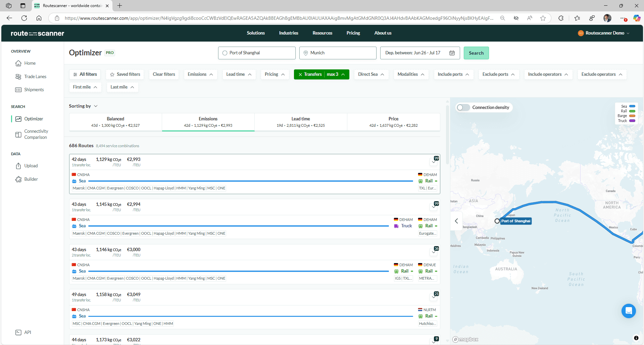This screenshot has height=345, width=644.
Task: Open the chat support bubble
Action: (629, 311)
